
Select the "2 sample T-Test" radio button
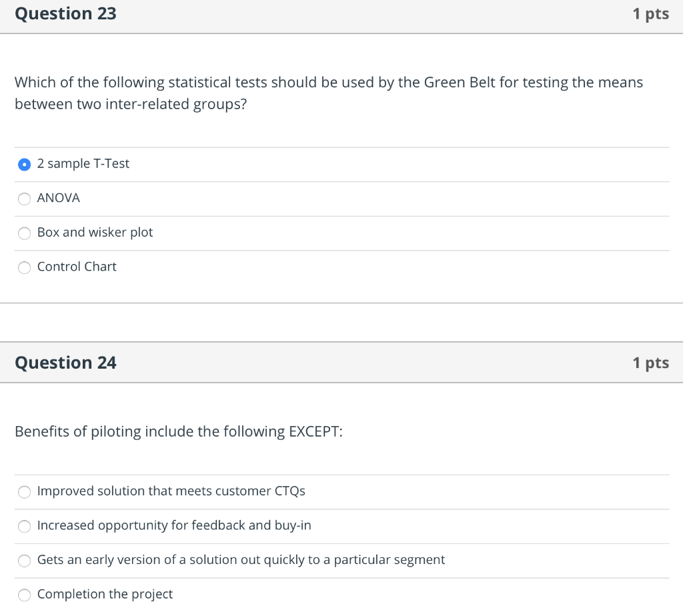pyautogui.click(x=24, y=164)
